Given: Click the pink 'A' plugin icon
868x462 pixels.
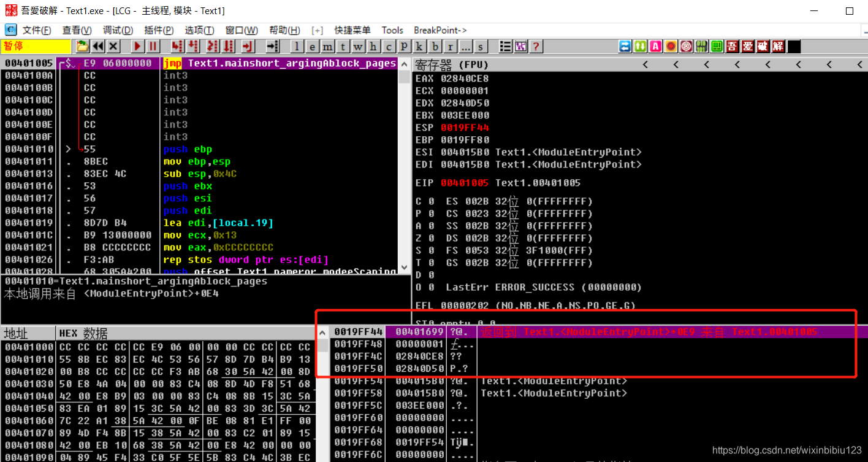Looking at the screenshot, I should tap(656, 47).
